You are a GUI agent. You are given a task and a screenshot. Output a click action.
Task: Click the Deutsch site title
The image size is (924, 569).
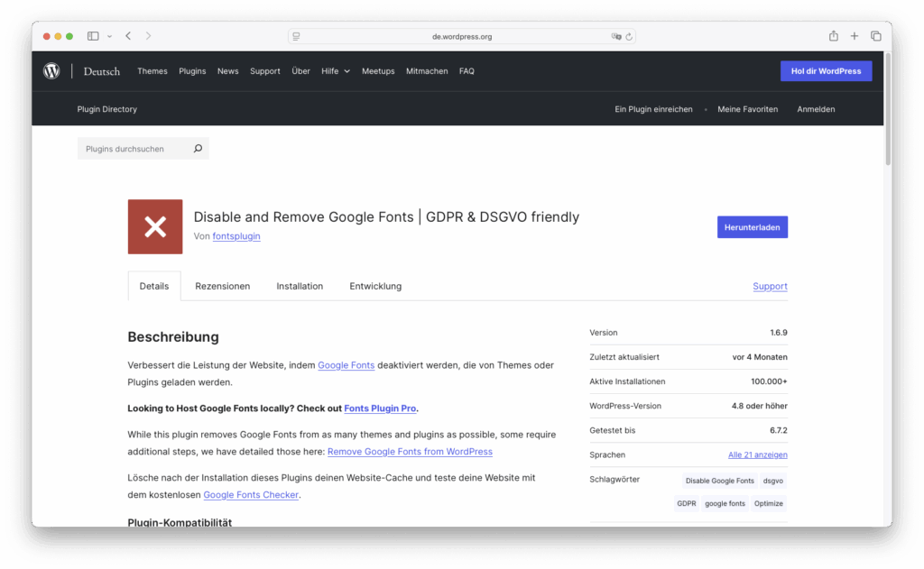point(101,71)
